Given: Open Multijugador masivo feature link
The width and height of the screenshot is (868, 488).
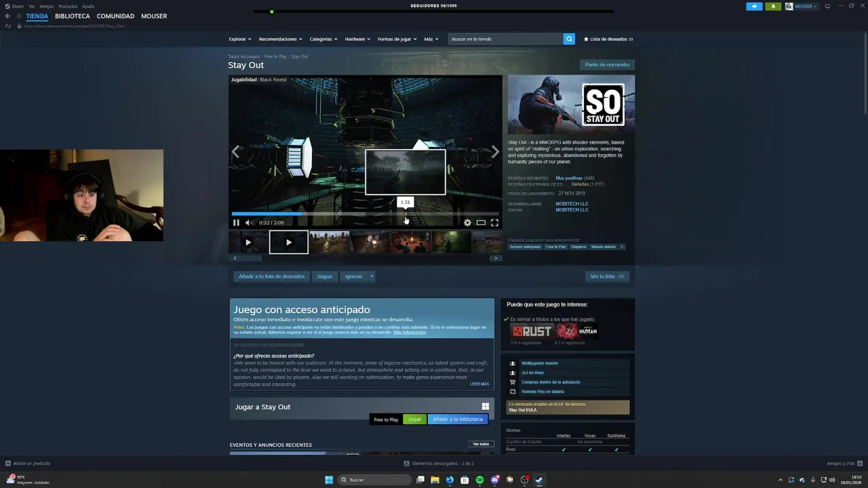Looking at the screenshot, I should [540, 363].
